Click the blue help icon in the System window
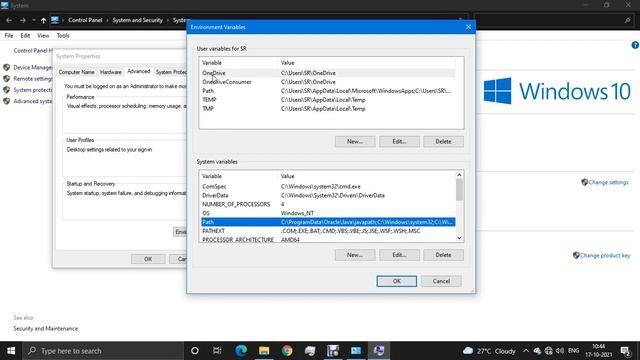 click(635, 45)
